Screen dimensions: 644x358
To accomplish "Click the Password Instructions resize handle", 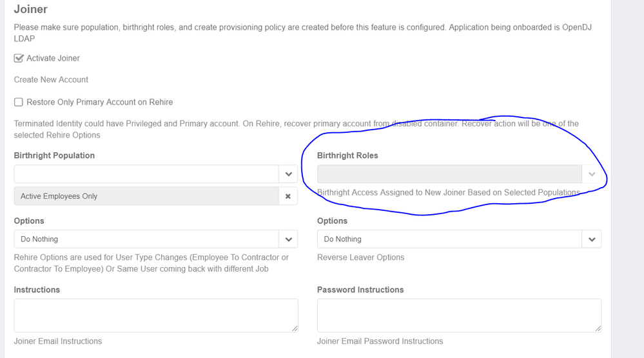I will [x=598, y=329].
